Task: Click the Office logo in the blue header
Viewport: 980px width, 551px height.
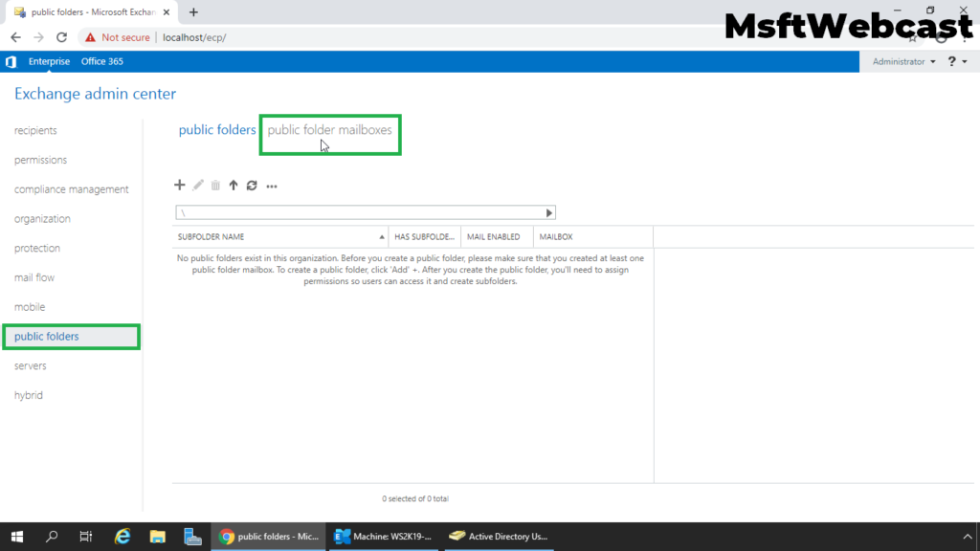Action: [x=11, y=61]
